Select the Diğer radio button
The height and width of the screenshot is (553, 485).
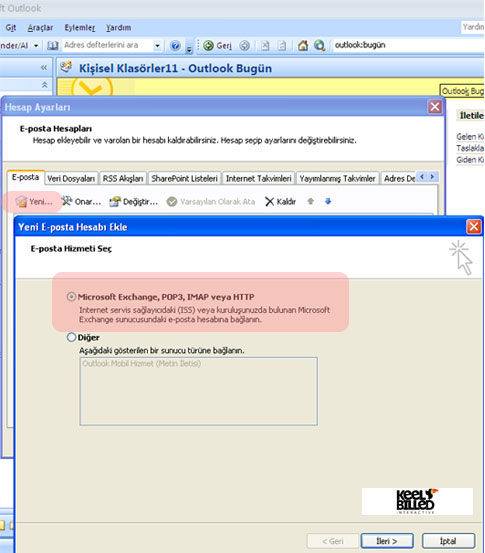pyautogui.click(x=71, y=338)
